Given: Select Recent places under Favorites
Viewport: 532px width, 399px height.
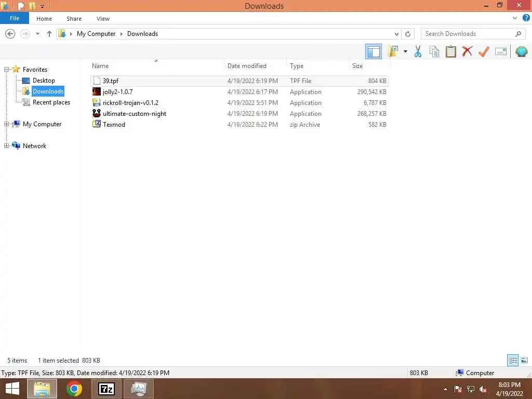Looking at the screenshot, I should click(x=51, y=102).
